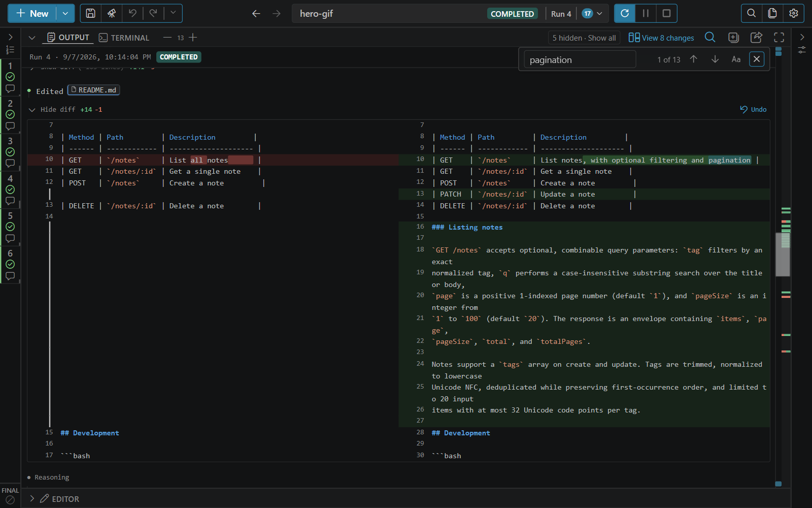
Task: Expand the left sidebar with the chevron
Action: pyautogui.click(x=10, y=37)
